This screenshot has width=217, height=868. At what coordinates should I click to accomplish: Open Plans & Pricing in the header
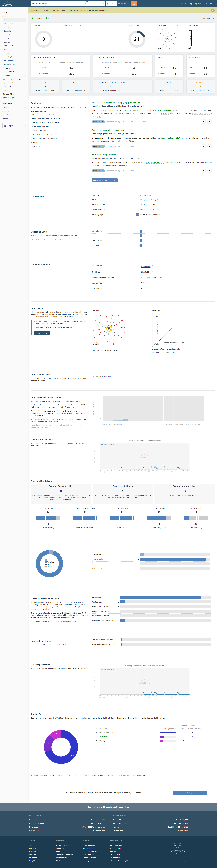[x=186, y=4]
